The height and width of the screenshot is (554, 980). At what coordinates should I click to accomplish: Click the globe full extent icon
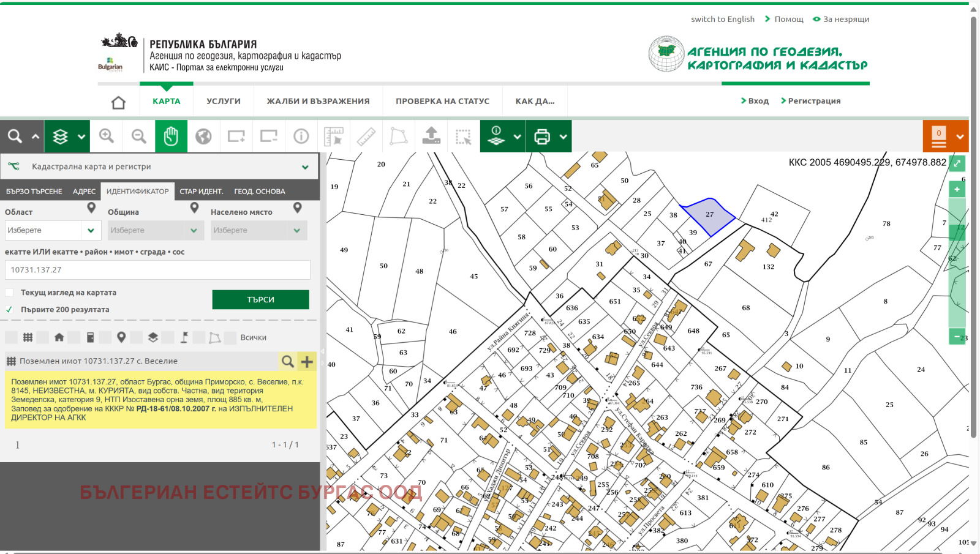(x=203, y=136)
